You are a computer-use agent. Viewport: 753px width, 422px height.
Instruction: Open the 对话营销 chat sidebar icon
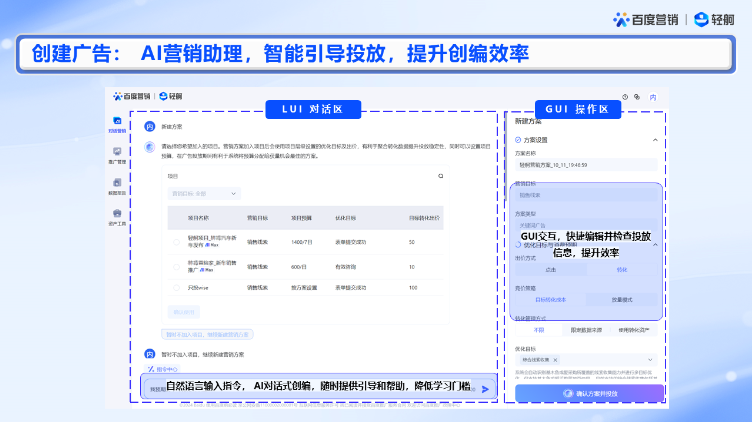(x=117, y=121)
